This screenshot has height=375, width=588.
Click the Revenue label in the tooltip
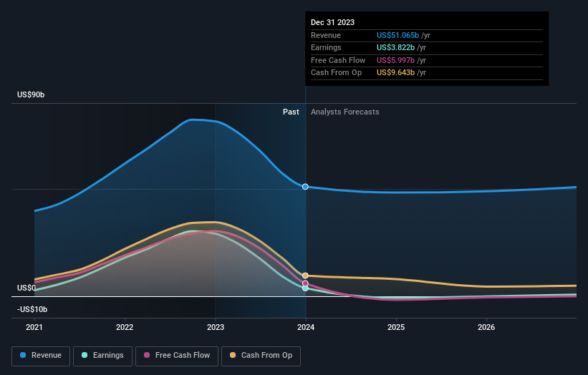325,35
